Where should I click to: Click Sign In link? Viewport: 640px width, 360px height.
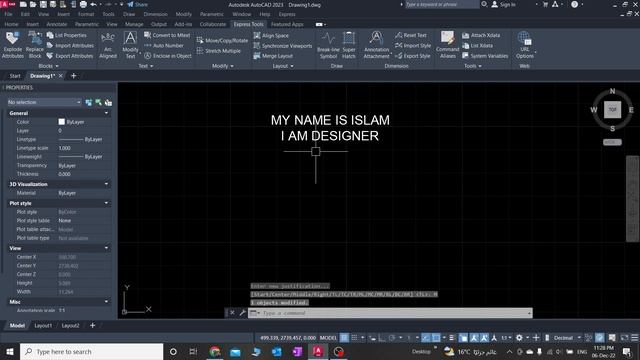point(504,4)
